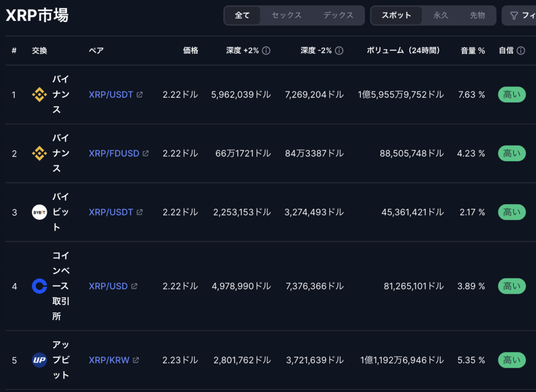
Task: Click the 高い badge in row 3
Action: [512, 212]
